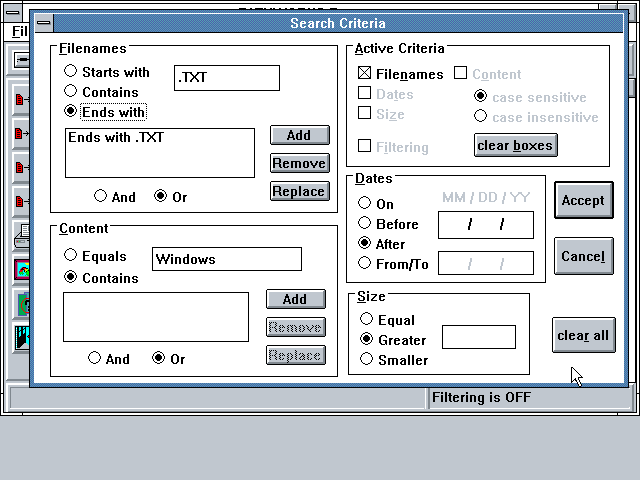Choose And logic for Content
This screenshot has height=480, width=640.
point(109,359)
